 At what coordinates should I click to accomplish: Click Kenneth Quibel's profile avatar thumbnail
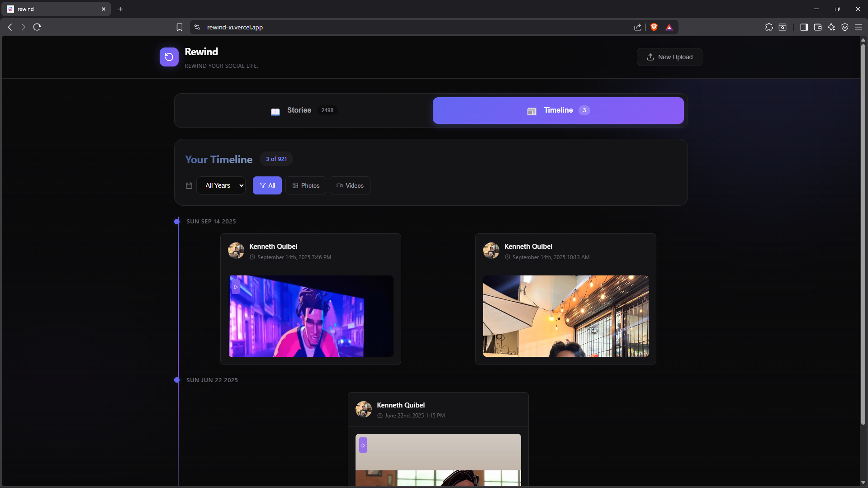(236, 251)
